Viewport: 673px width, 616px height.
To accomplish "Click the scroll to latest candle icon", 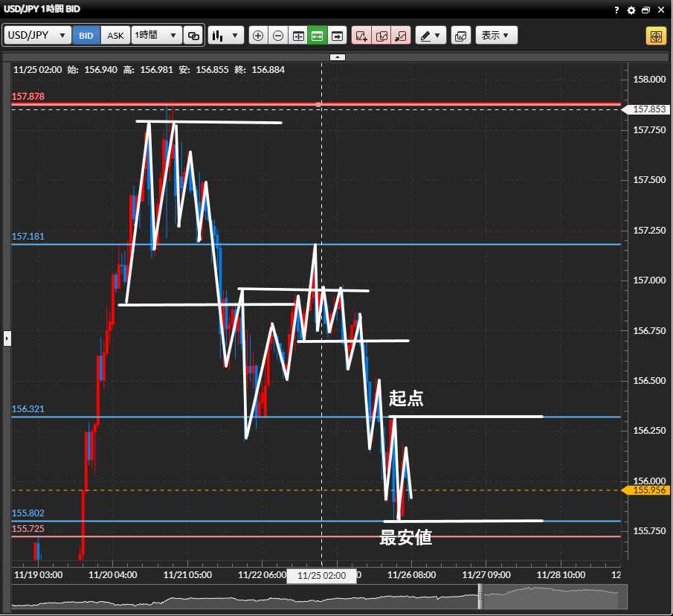I will coord(338,36).
